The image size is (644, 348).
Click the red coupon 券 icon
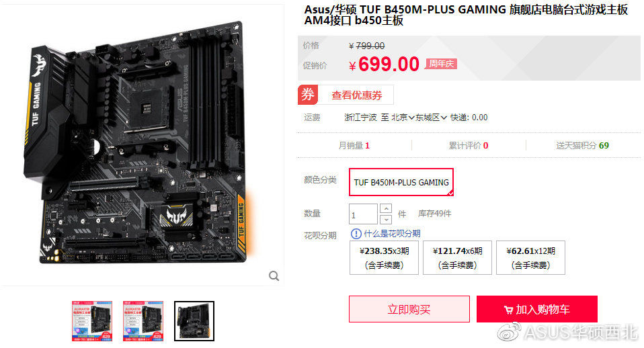pyautogui.click(x=308, y=95)
